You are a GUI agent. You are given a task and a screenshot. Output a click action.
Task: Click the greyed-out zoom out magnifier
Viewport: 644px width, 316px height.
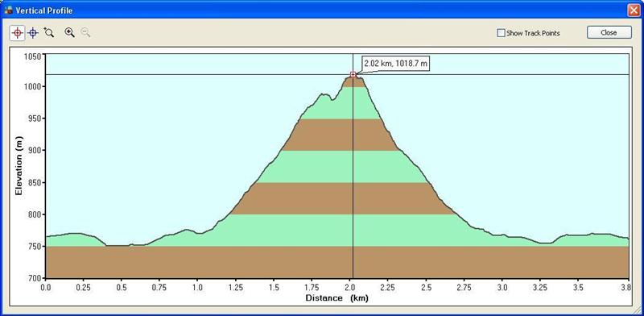(85, 32)
